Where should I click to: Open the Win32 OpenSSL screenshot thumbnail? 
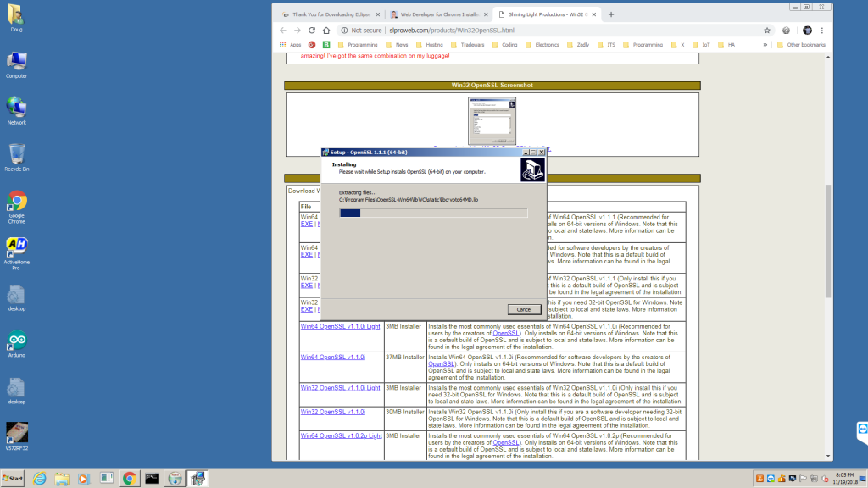click(x=492, y=120)
